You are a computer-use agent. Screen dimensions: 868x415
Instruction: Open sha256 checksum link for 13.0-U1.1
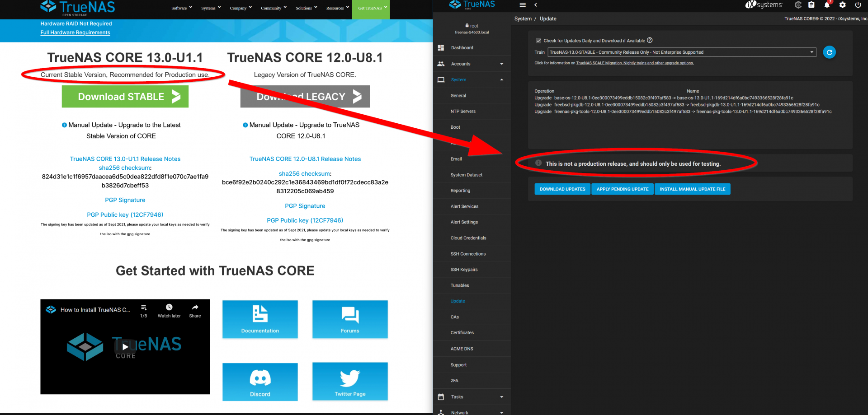pos(124,168)
